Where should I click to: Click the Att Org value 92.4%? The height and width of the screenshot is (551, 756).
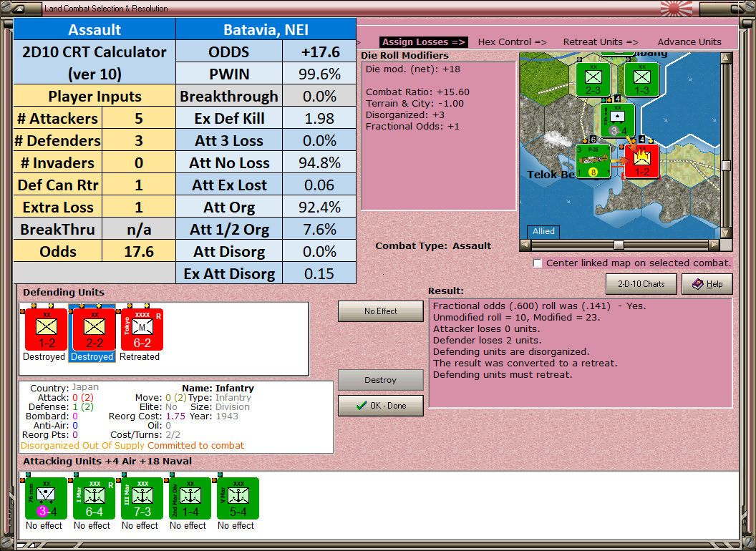pos(319,208)
